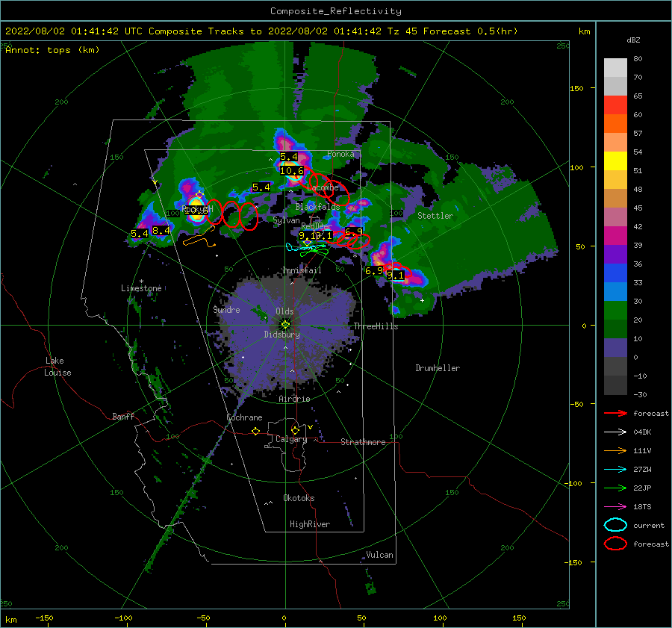
Task: Click the dBZ legend heading
Action: [633, 40]
